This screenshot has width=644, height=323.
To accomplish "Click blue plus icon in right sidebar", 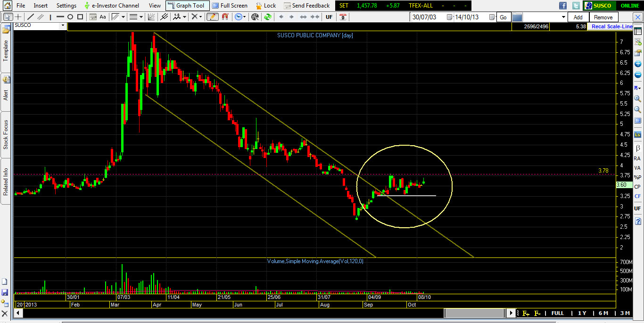I will pyautogui.click(x=637, y=64).
